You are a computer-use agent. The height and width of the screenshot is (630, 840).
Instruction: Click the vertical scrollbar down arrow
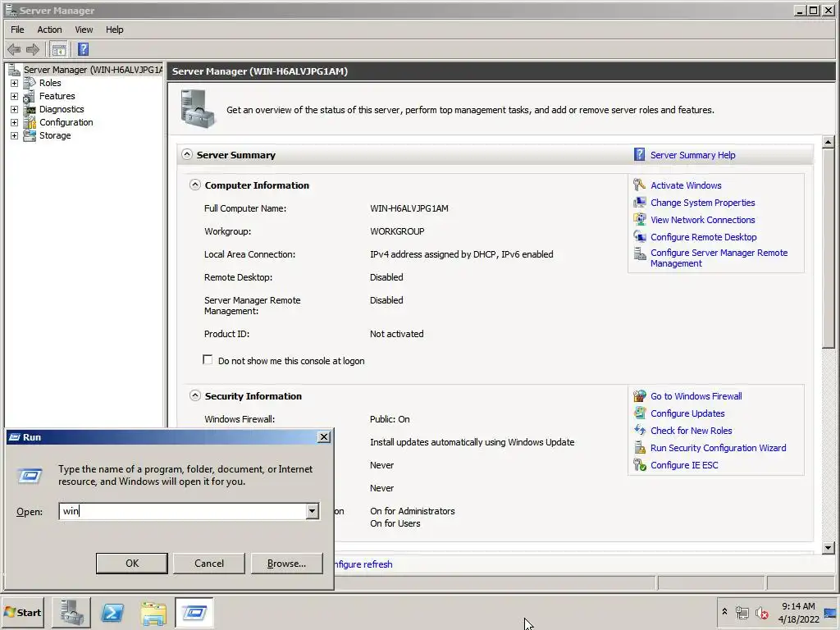pos(829,547)
